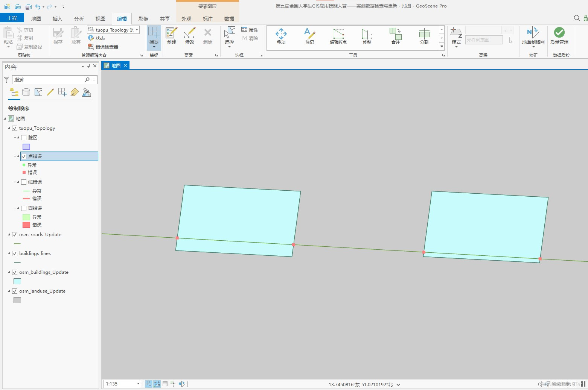Click the 面错误 red error symbol swatch
588x390 pixels.
coord(26,225)
